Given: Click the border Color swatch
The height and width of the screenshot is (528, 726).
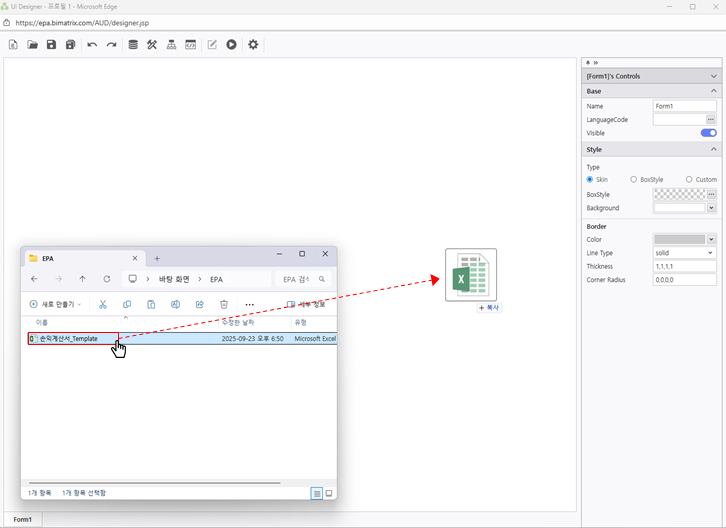Looking at the screenshot, I should (x=679, y=239).
